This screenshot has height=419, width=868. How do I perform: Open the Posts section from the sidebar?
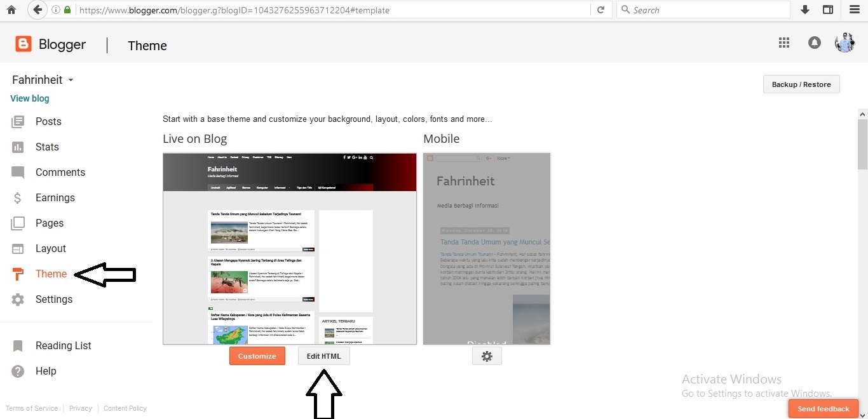18,121
